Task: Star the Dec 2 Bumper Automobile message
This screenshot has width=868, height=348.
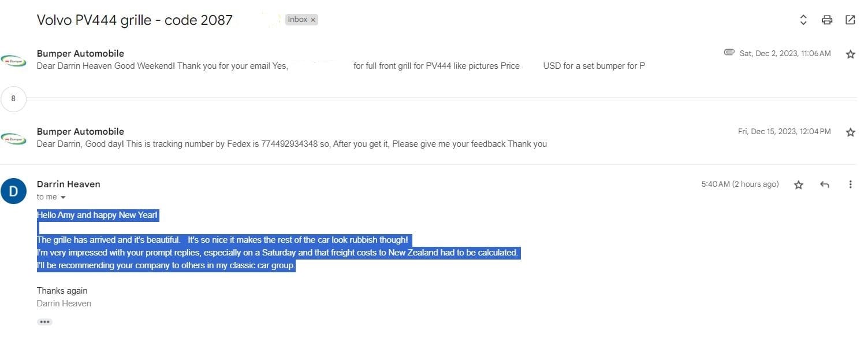Action: (x=850, y=54)
